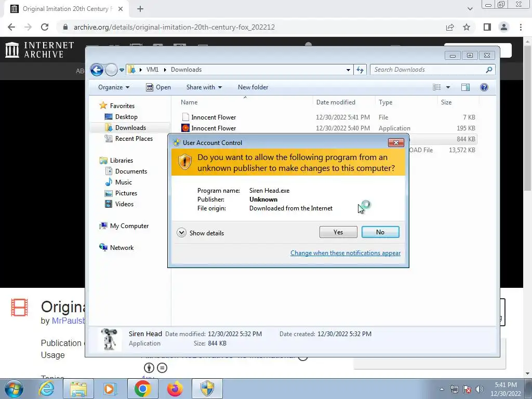Allow Siren Head.exe by clicking Yes
Viewport: 532px width, 399px height.
pos(338,232)
